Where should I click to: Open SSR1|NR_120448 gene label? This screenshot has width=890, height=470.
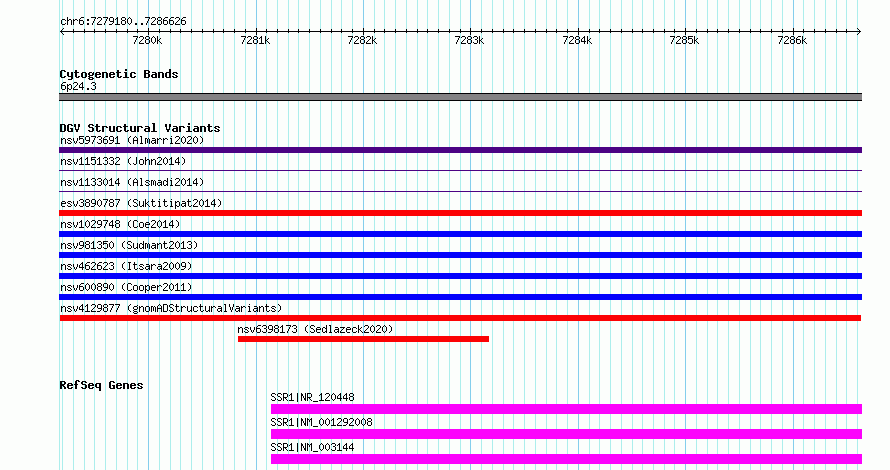[x=312, y=397]
